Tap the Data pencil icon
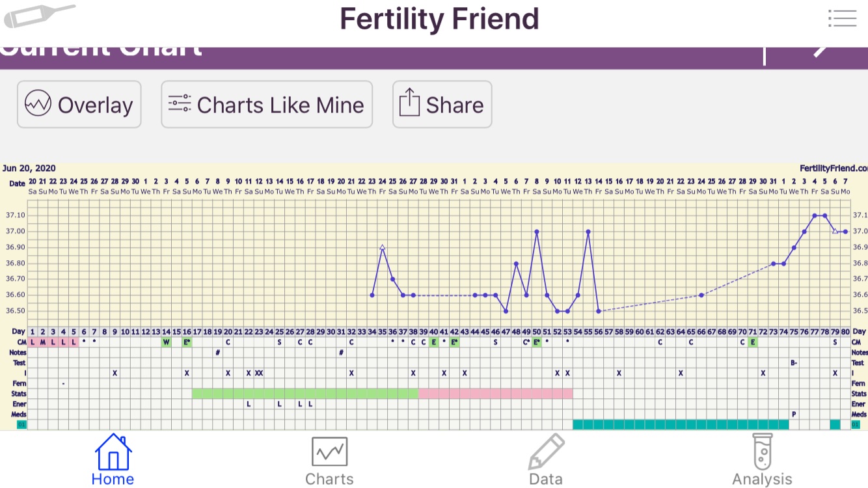868x488 pixels. [545, 452]
